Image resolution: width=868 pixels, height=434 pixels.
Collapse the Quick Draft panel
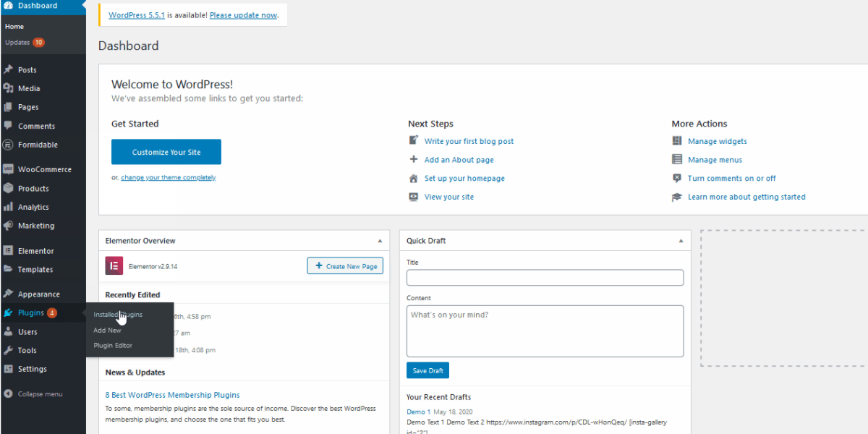pos(680,241)
